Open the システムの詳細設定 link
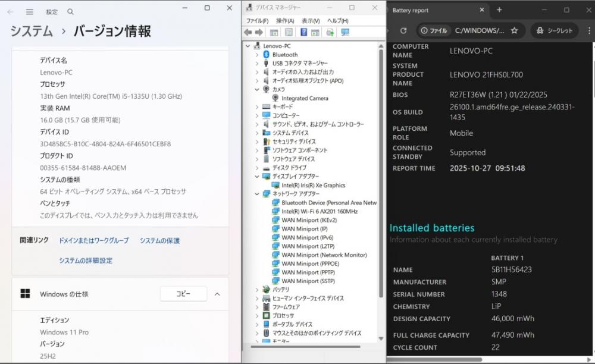This screenshot has height=364, width=595. coord(86,261)
